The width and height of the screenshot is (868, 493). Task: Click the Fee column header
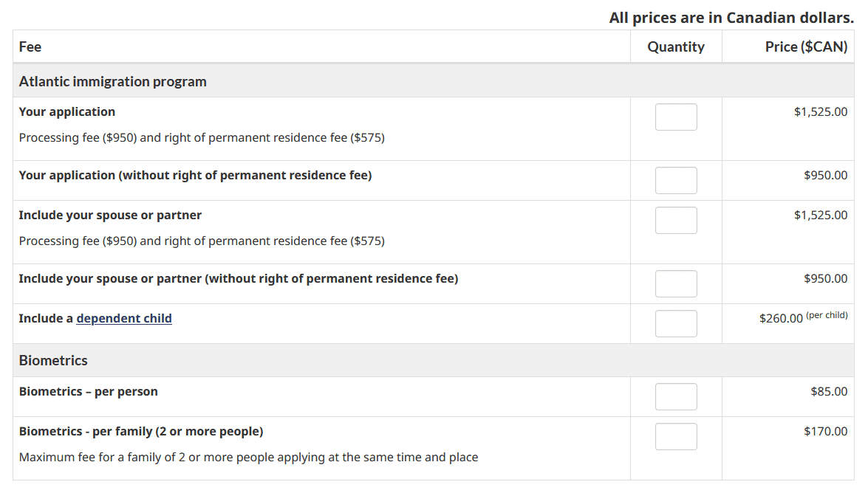30,47
